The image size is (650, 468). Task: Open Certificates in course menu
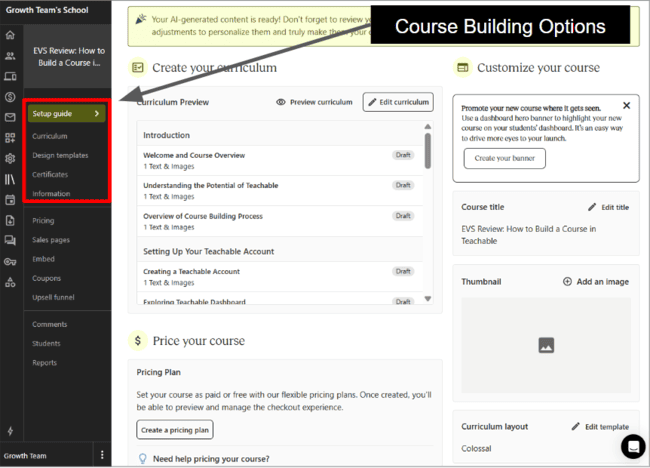pyautogui.click(x=50, y=175)
